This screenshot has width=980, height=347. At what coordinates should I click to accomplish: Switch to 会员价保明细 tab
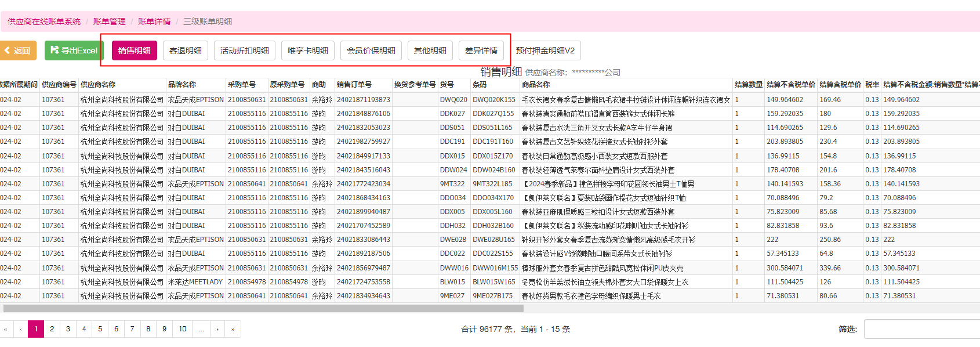371,50
